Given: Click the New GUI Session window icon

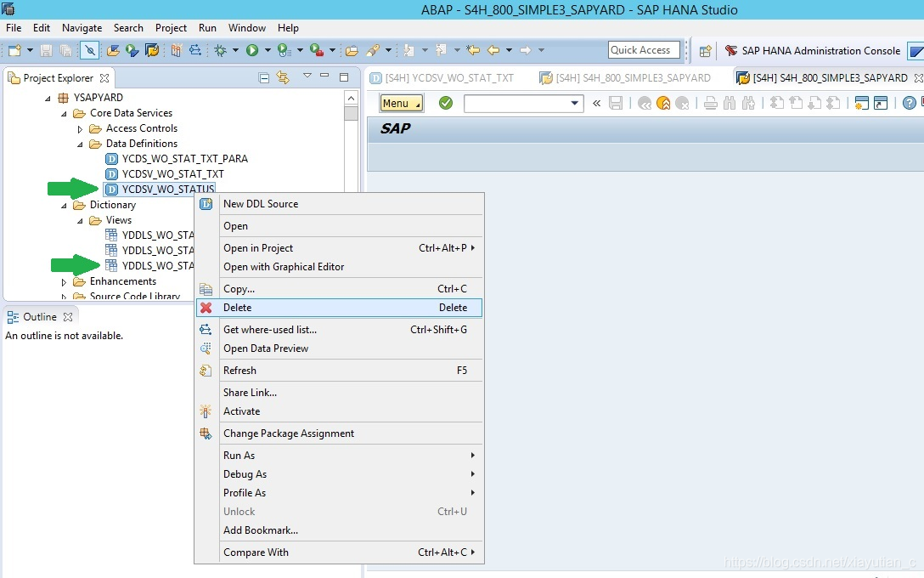Looking at the screenshot, I should pyautogui.click(x=861, y=103).
